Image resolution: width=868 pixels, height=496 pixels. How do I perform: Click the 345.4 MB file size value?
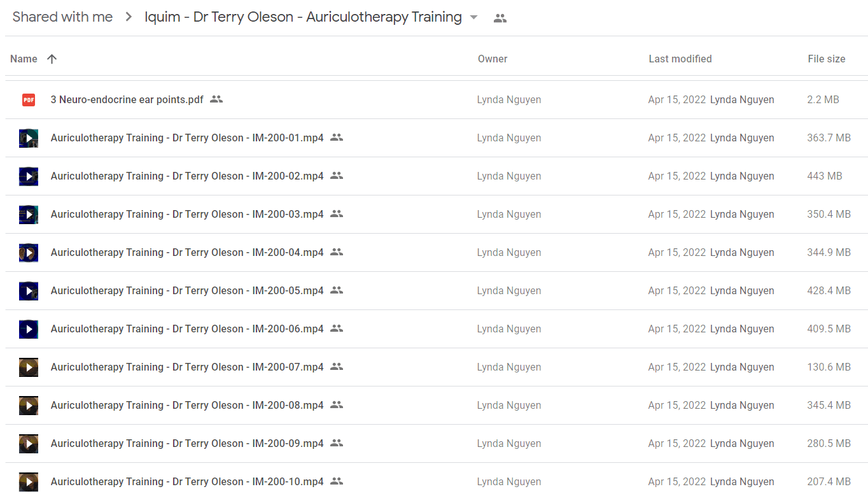(x=829, y=405)
